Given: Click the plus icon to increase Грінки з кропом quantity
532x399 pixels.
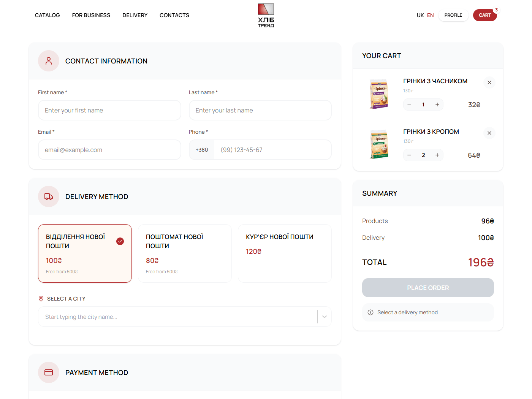Looking at the screenshot, I should pos(437,155).
